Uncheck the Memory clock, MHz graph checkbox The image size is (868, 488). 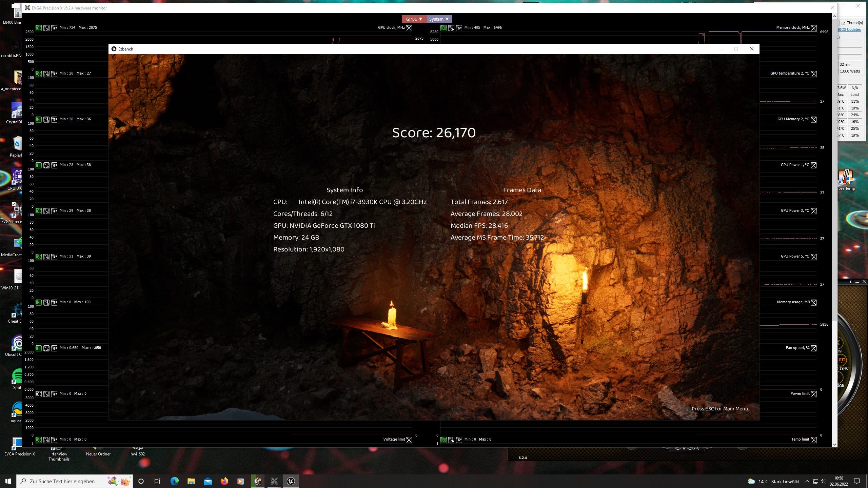(814, 28)
